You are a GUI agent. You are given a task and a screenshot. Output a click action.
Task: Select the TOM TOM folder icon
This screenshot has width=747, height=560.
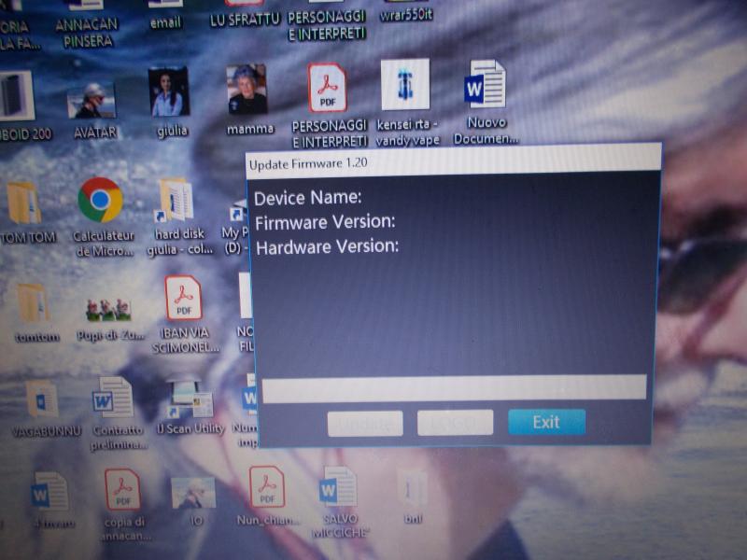(24, 203)
